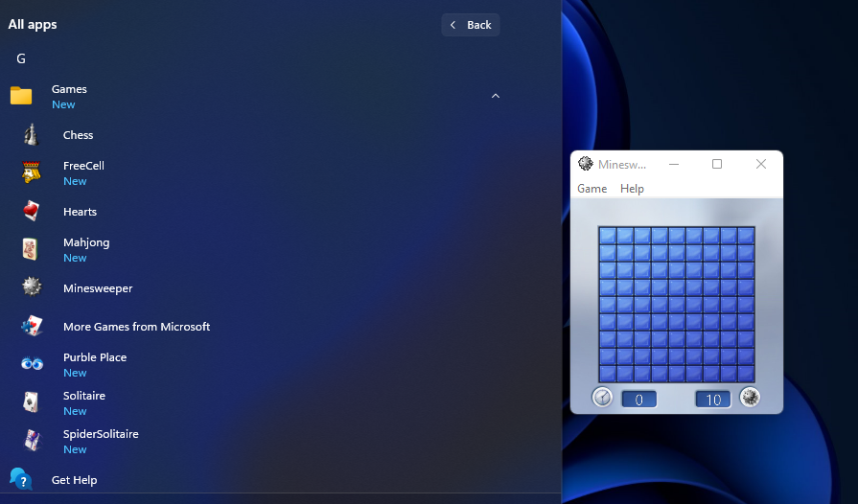This screenshot has width=858, height=504.
Task: Click the Chess label in the apps list
Action: 79,135
